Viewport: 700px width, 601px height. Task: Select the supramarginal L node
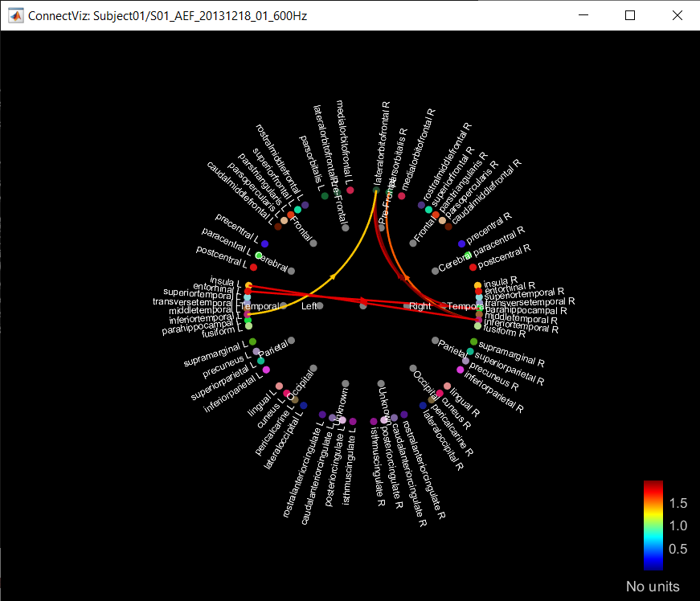pyautogui.click(x=252, y=341)
